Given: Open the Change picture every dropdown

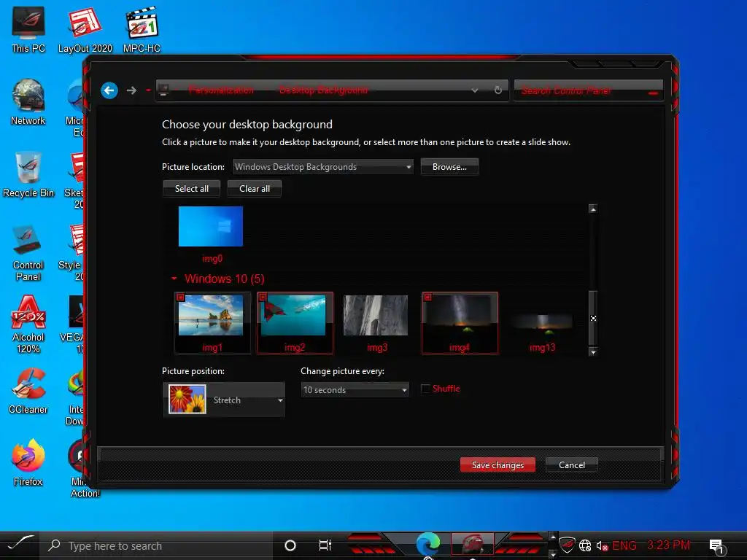Looking at the screenshot, I should 355,390.
